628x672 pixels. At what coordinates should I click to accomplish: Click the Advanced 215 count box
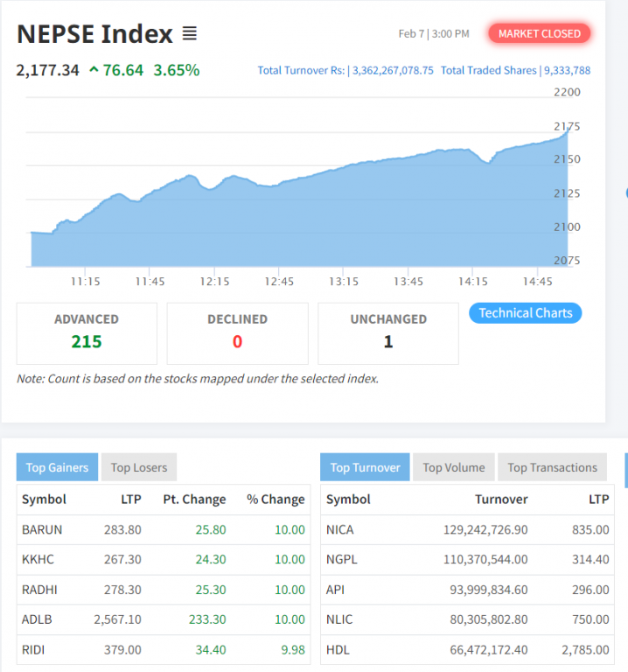[87, 332]
